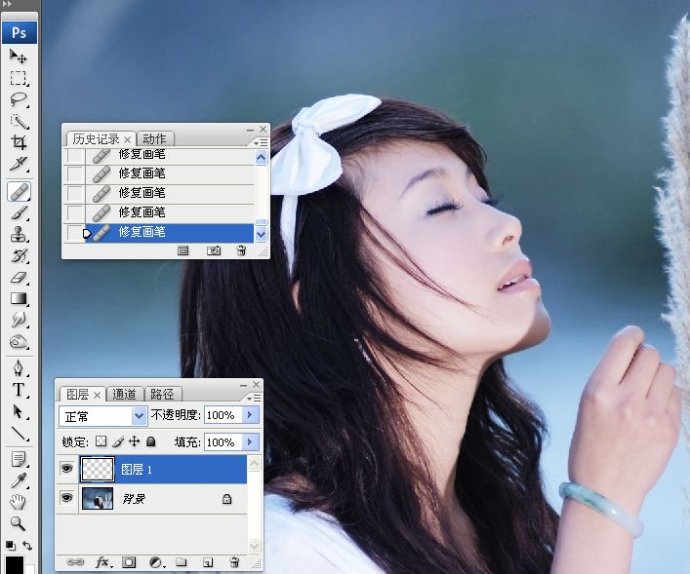The height and width of the screenshot is (574, 690).
Task: Toggle lock transparent pixels option
Action: pos(100,441)
